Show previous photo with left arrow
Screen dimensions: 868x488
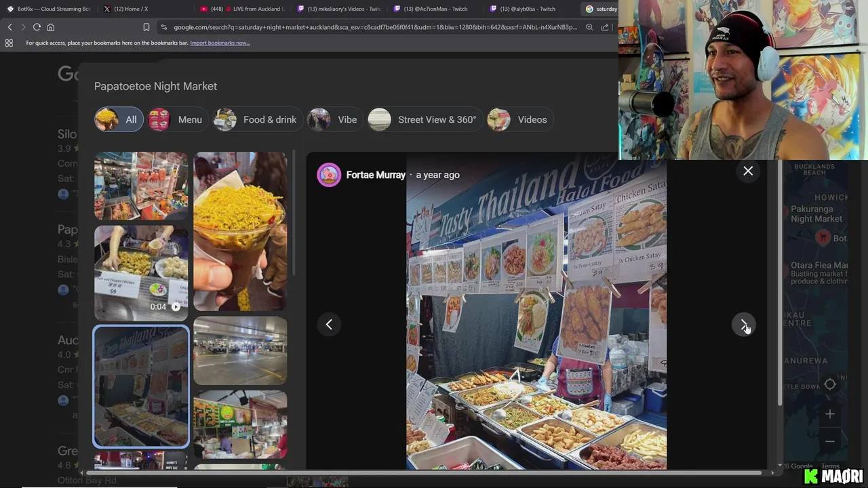point(329,324)
